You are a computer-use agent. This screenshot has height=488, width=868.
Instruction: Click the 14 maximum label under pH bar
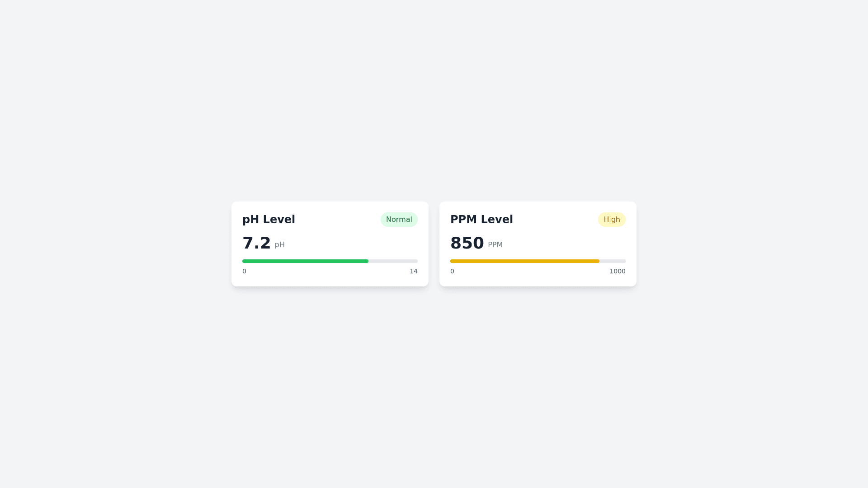click(x=413, y=271)
